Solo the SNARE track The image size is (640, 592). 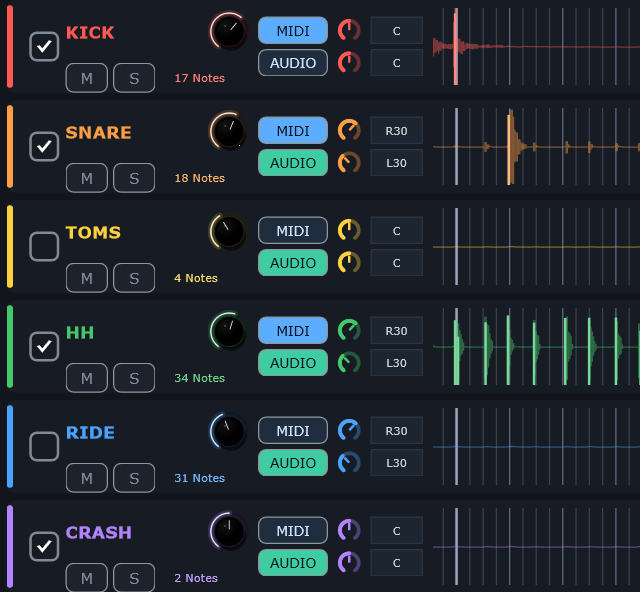click(x=134, y=178)
